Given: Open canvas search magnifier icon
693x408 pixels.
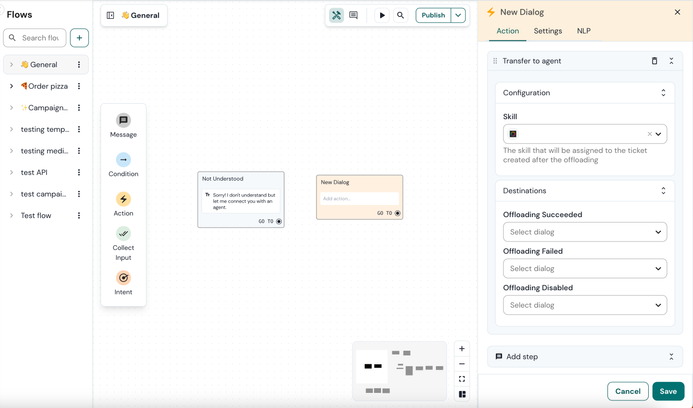Looking at the screenshot, I should [x=401, y=16].
